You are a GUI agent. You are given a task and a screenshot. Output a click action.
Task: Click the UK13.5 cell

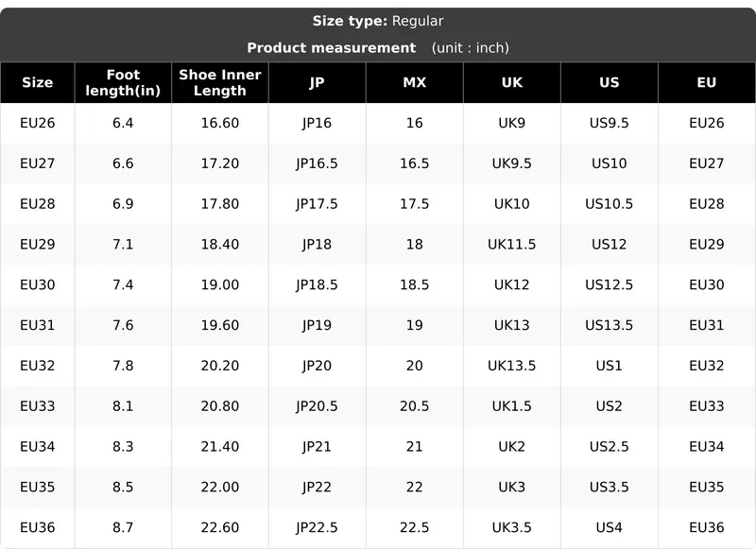click(x=511, y=366)
